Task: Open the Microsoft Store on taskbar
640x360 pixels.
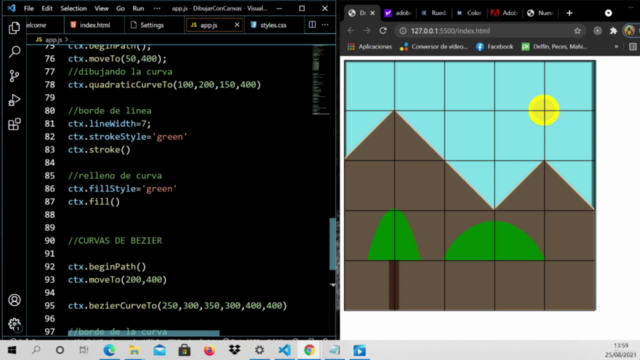Action: pos(184,350)
